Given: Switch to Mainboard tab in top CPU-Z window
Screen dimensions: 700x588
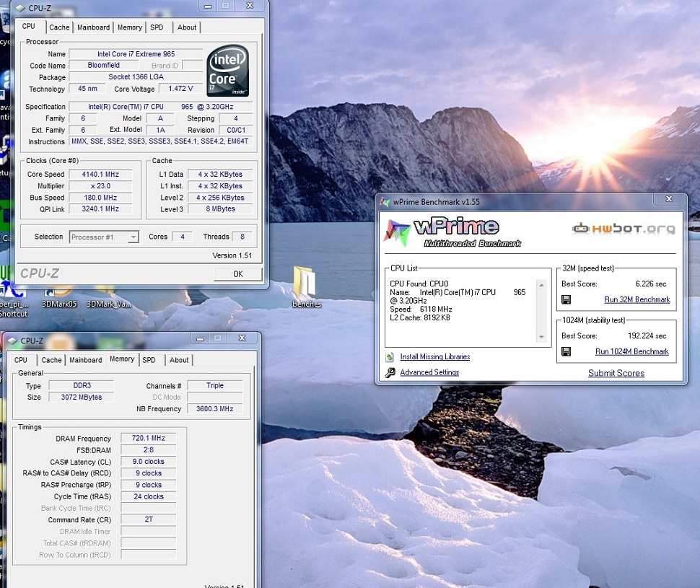Looking at the screenshot, I should [93, 27].
